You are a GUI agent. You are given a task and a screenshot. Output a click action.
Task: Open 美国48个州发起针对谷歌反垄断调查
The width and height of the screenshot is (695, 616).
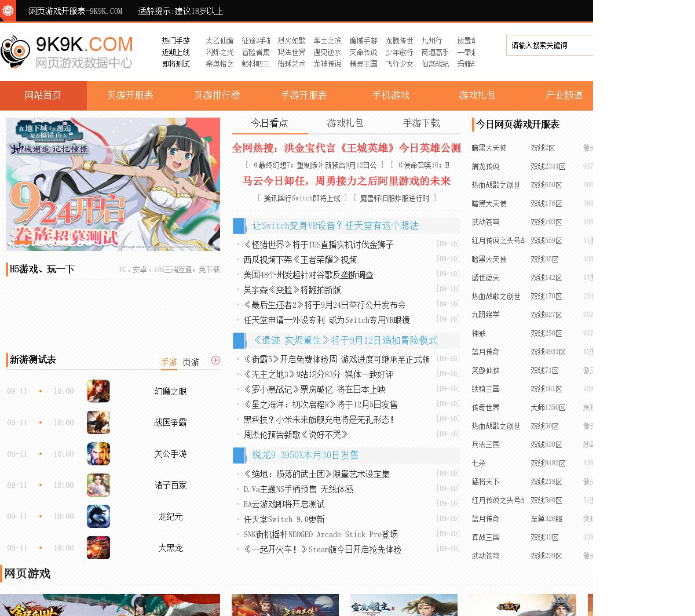[308, 275]
